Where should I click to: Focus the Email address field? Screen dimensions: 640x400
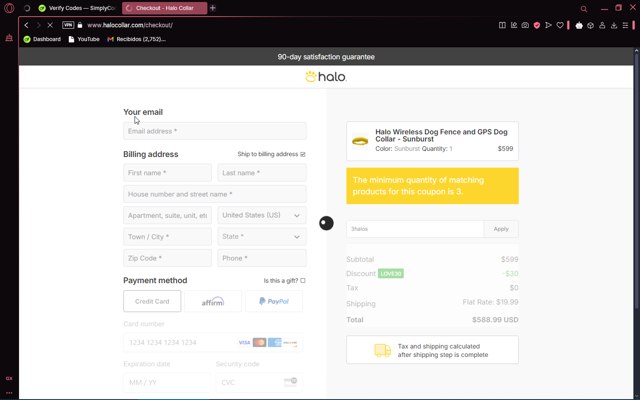(215, 131)
